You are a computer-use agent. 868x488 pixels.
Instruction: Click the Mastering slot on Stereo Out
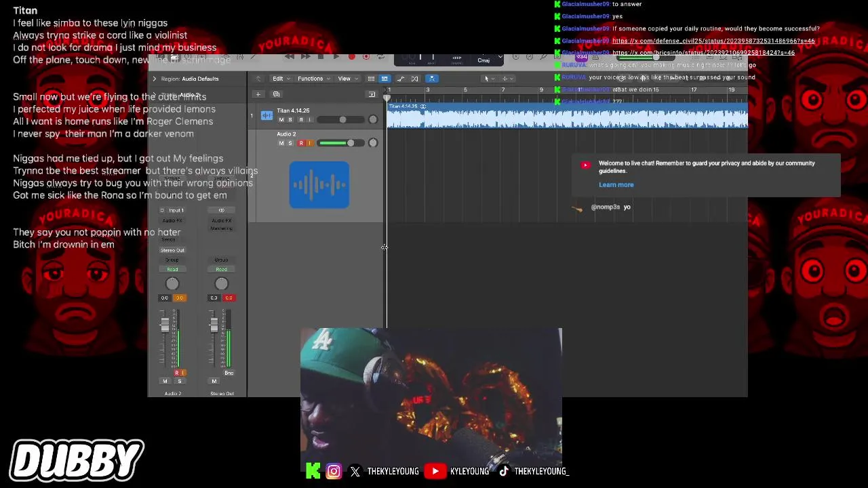pos(221,228)
